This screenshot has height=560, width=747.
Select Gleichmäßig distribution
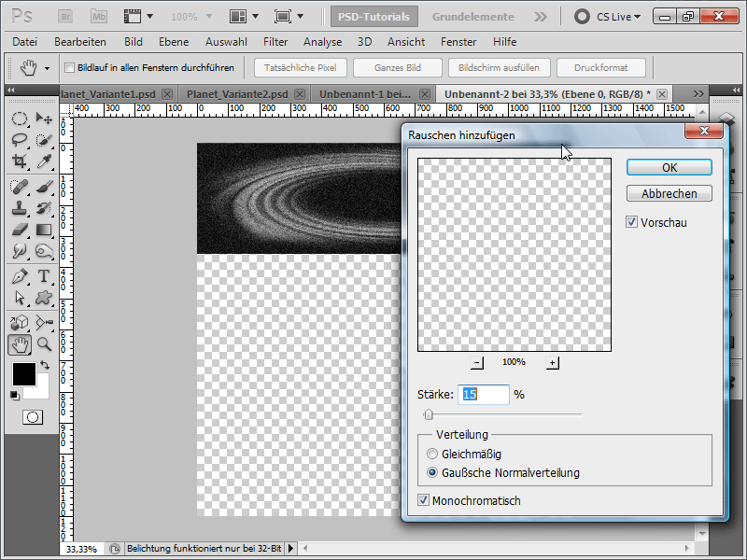pyautogui.click(x=431, y=454)
